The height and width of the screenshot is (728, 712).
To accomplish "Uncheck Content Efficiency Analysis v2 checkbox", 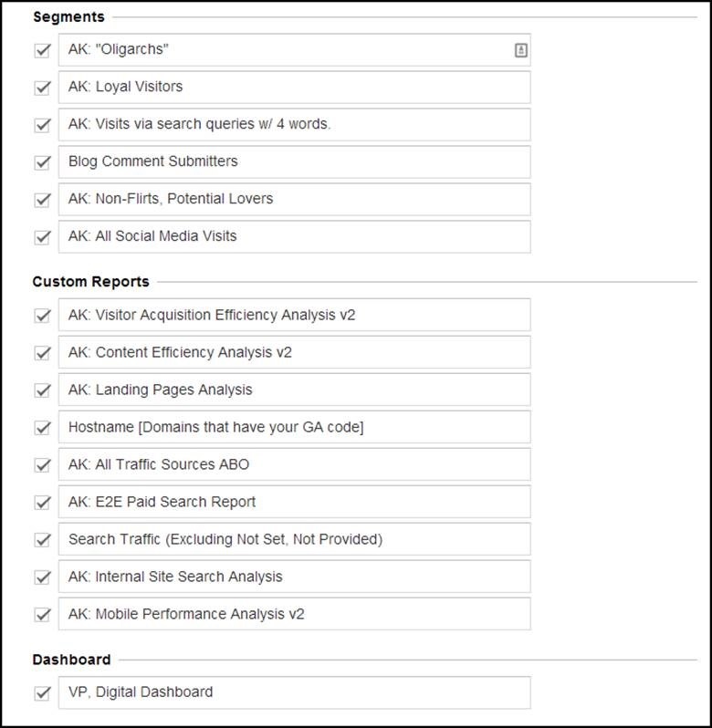I will click(42, 353).
